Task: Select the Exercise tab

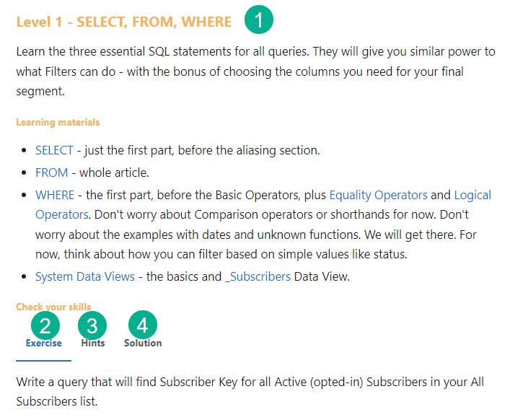Action: (43, 344)
